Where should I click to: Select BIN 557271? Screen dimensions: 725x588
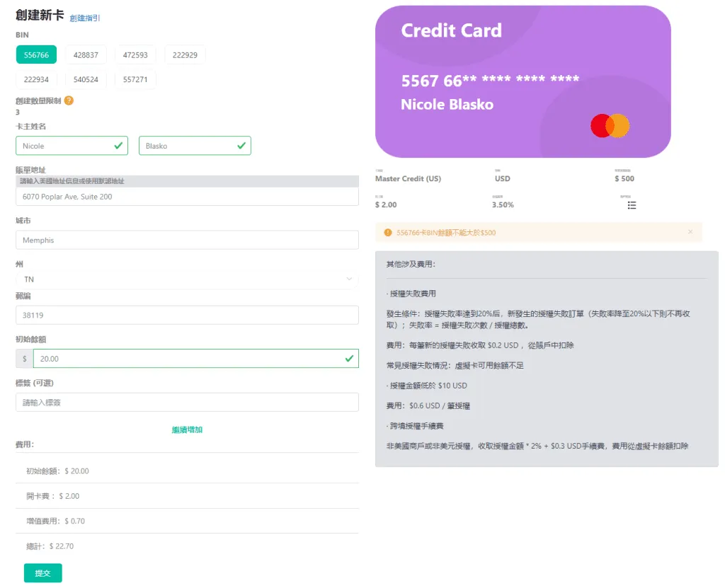[x=135, y=79]
